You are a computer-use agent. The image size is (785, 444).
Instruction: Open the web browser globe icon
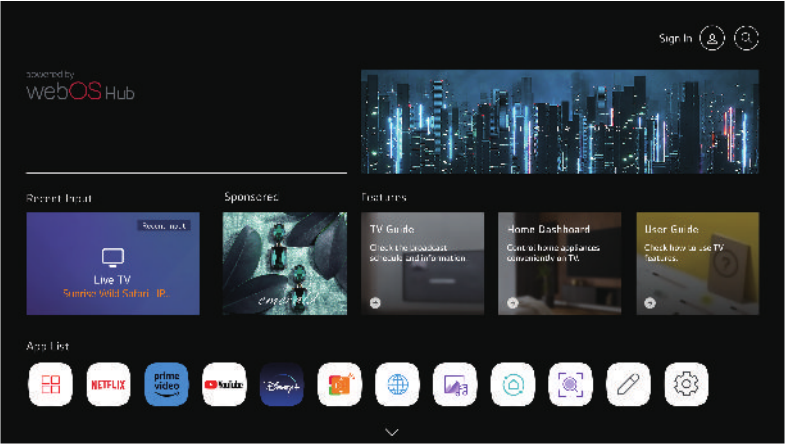397,384
